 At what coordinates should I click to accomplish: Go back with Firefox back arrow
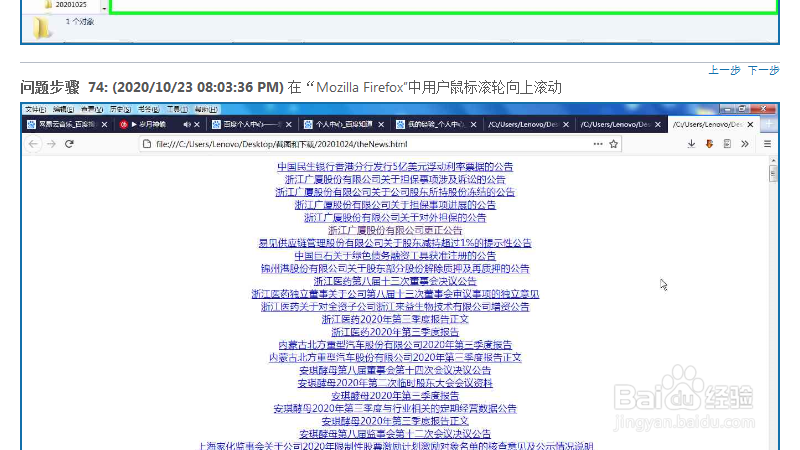[33, 144]
